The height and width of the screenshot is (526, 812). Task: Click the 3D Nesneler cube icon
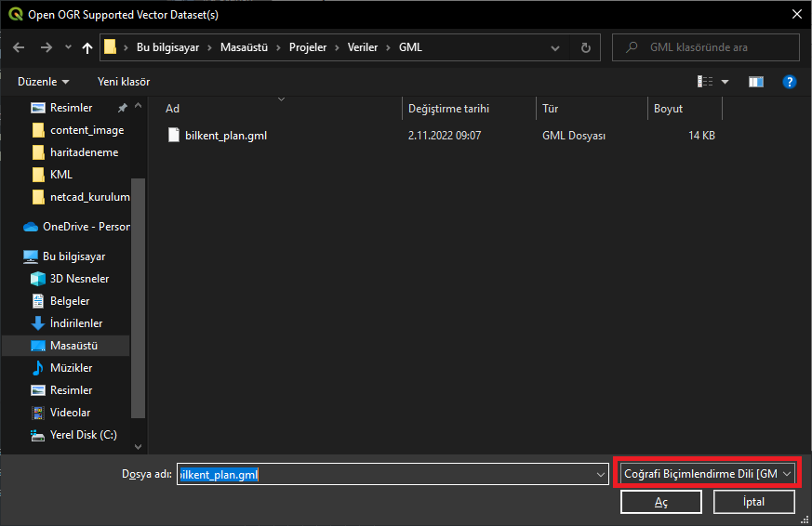pos(38,279)
